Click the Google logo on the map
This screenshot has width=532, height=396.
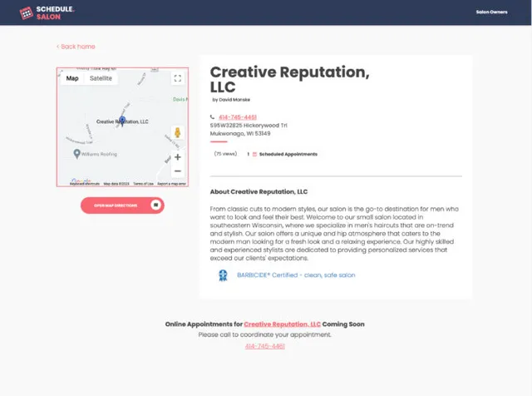pos(81,181)
